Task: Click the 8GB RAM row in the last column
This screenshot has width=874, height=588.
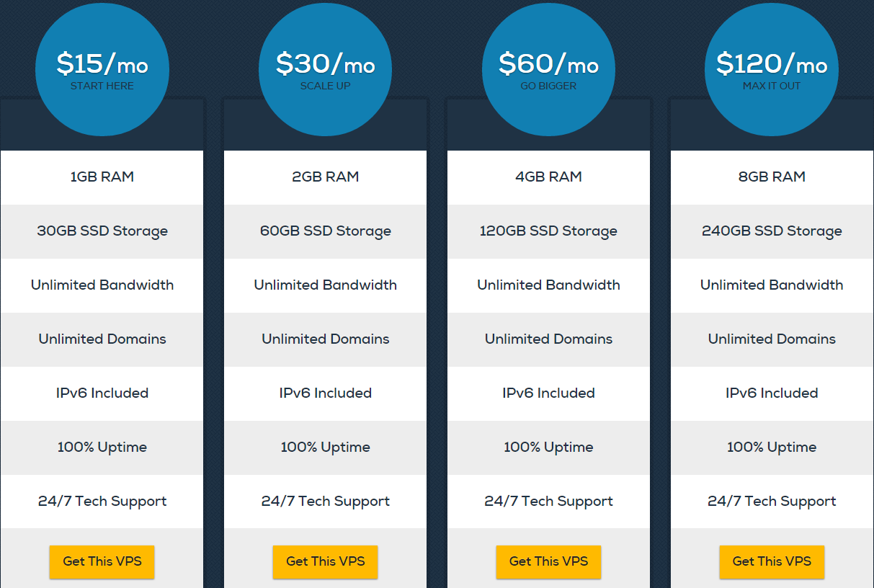Action: (x=771, y=177)
